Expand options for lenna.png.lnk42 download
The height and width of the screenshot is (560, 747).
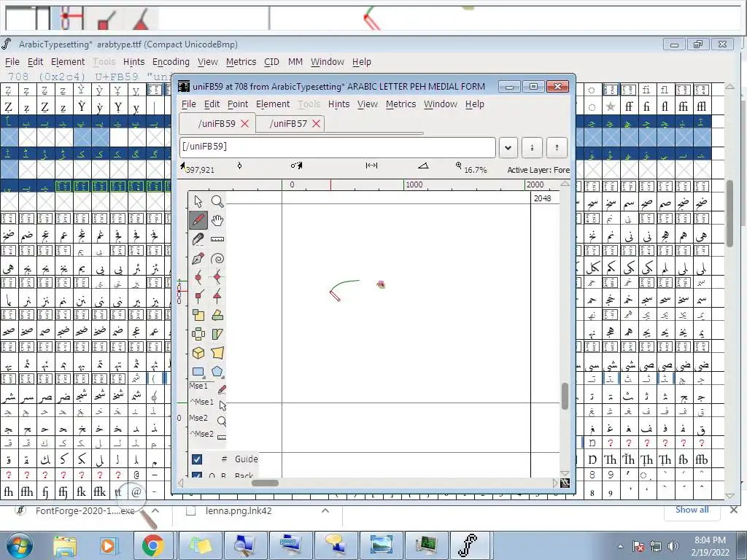[325, 511]
